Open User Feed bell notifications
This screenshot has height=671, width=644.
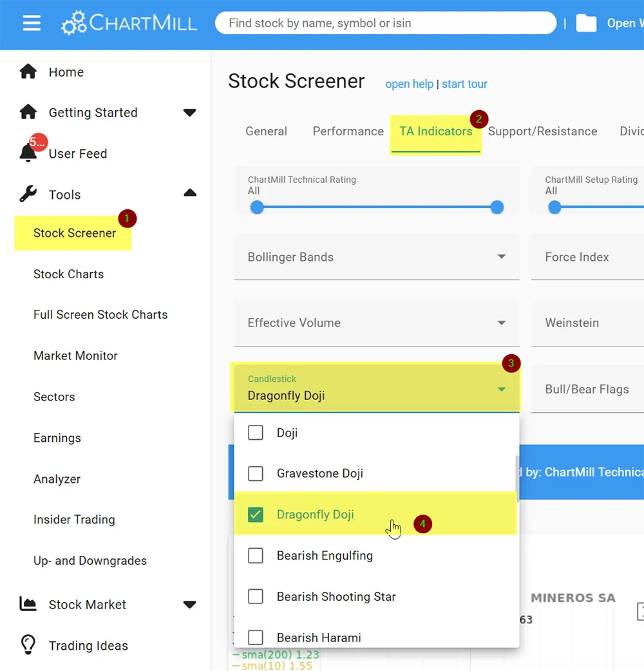pyautogui.click(x=28, y=153)
